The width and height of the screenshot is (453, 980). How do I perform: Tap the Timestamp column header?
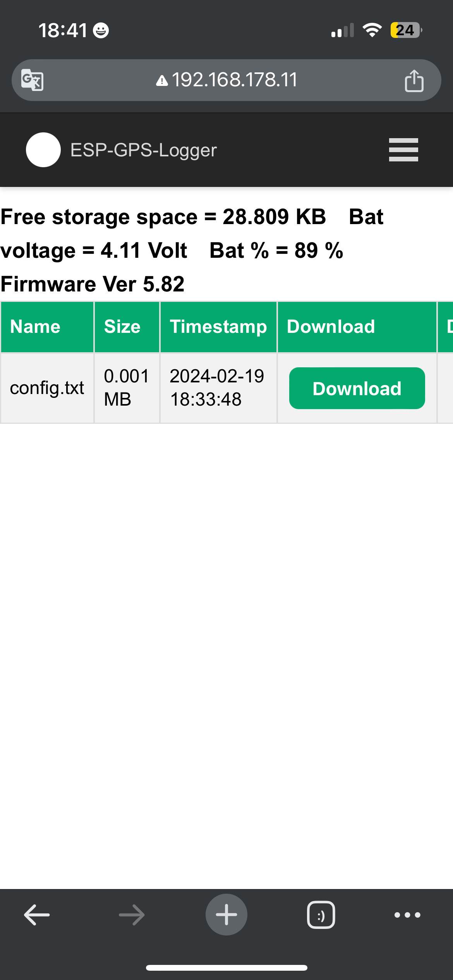tap(218, 327)
